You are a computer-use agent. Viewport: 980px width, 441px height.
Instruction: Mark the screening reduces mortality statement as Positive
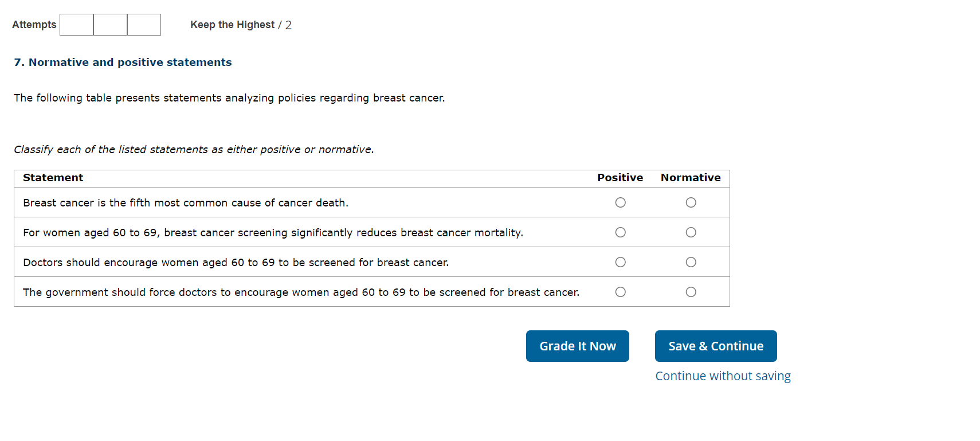[x=620, y=232]
